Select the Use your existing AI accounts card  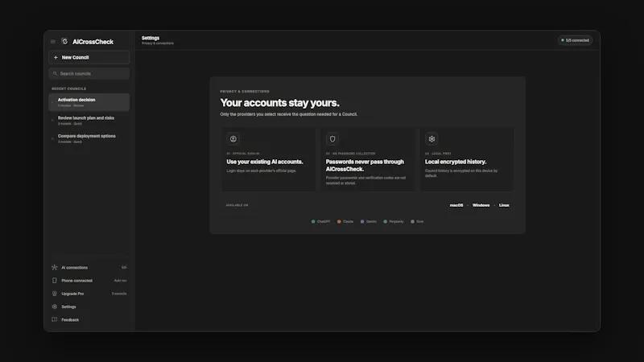point(268,159)
